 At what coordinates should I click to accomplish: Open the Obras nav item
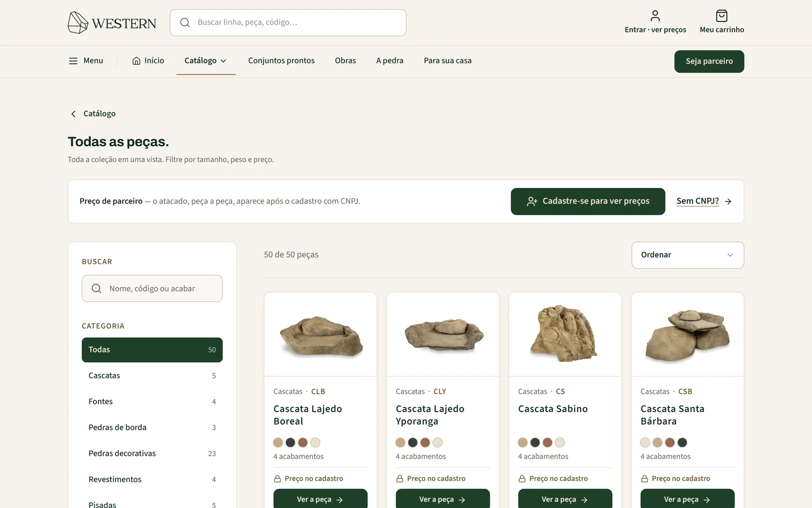tap(346, 61)
